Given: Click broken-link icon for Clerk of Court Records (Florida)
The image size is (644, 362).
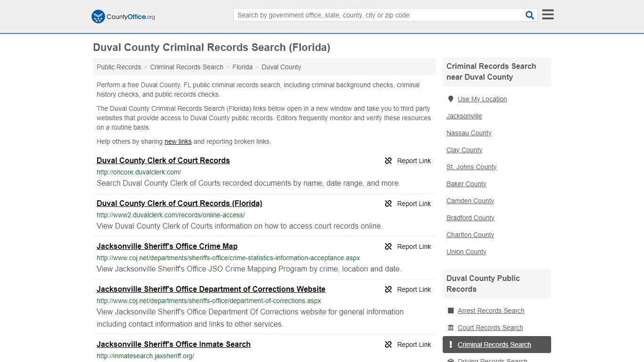Looking at the screenshot, I should [388, 204].
